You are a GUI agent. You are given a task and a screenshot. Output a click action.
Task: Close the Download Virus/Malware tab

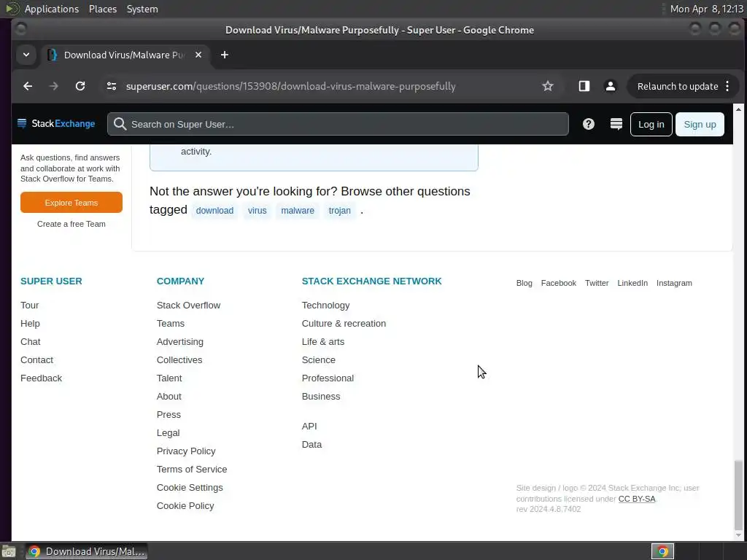198,55
